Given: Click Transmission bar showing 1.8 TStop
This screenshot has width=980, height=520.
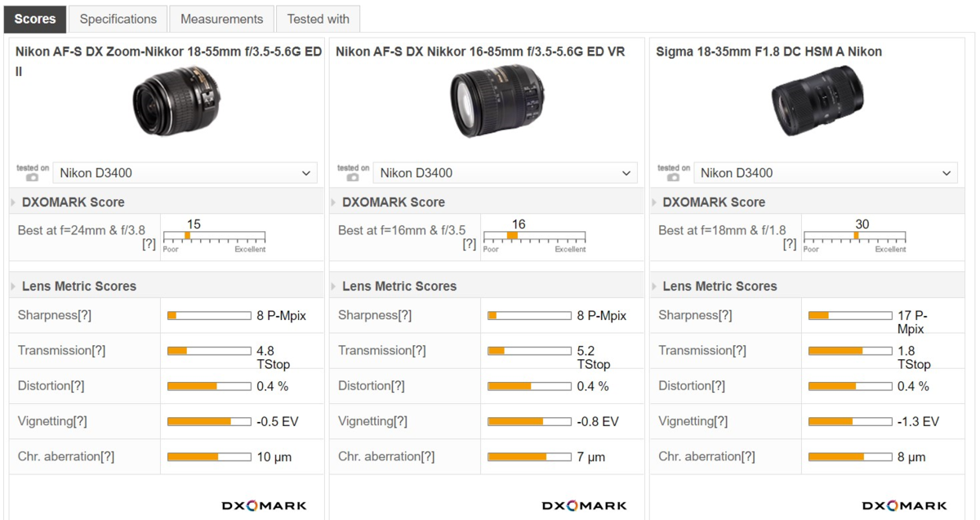Looking at the screenshot, I should tap(850, 351).
